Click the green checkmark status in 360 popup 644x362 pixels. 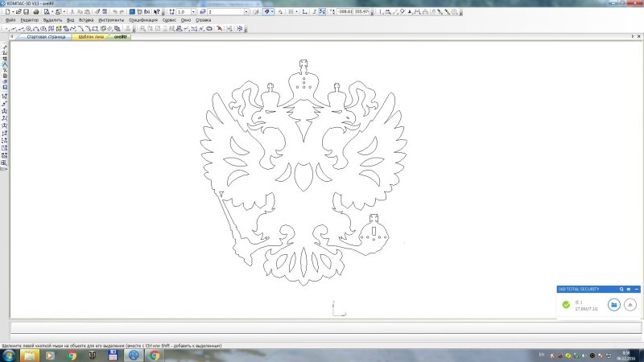tap(566, 305)
